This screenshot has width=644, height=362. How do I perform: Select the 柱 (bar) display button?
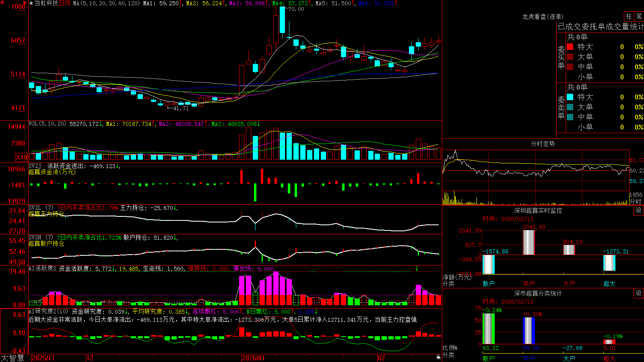pos(629,16)
